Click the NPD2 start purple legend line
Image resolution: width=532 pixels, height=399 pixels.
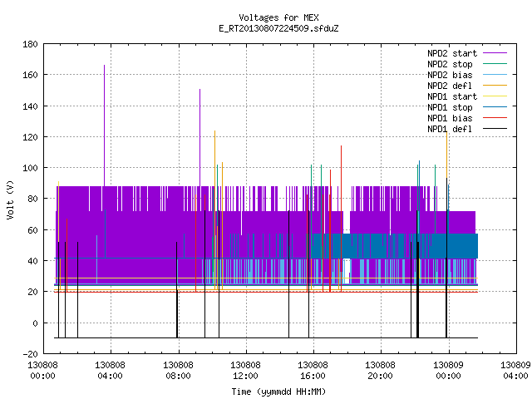[495, 53]
